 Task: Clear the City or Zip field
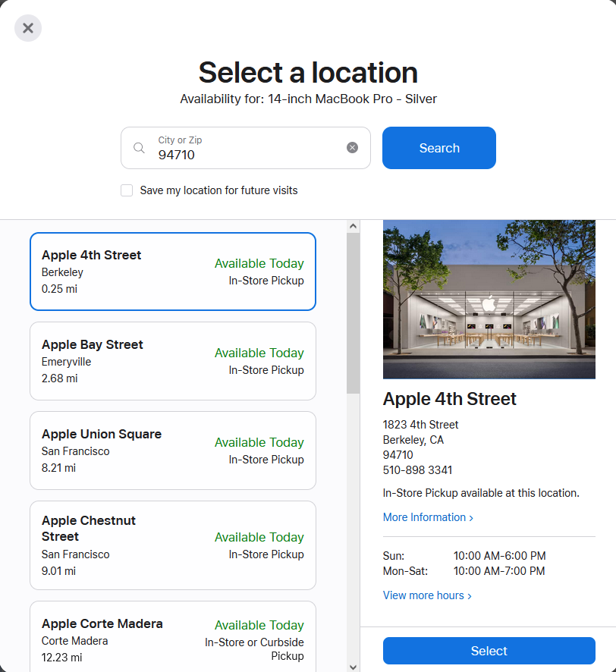point(352,147)
